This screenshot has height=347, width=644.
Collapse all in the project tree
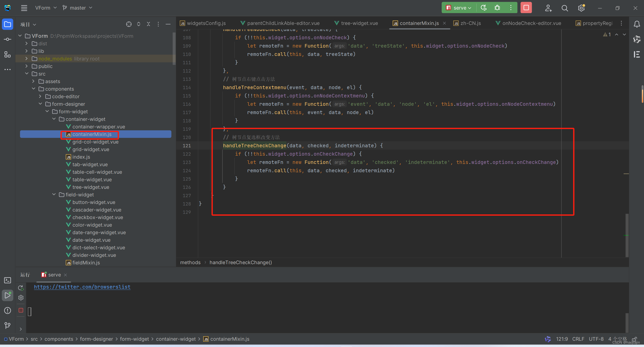(148, 24)
